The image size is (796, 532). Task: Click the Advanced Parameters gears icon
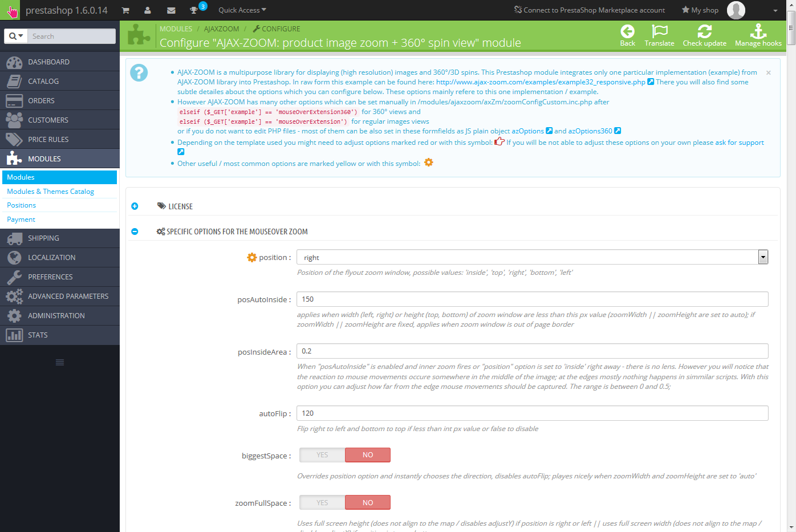coord(14,297)
